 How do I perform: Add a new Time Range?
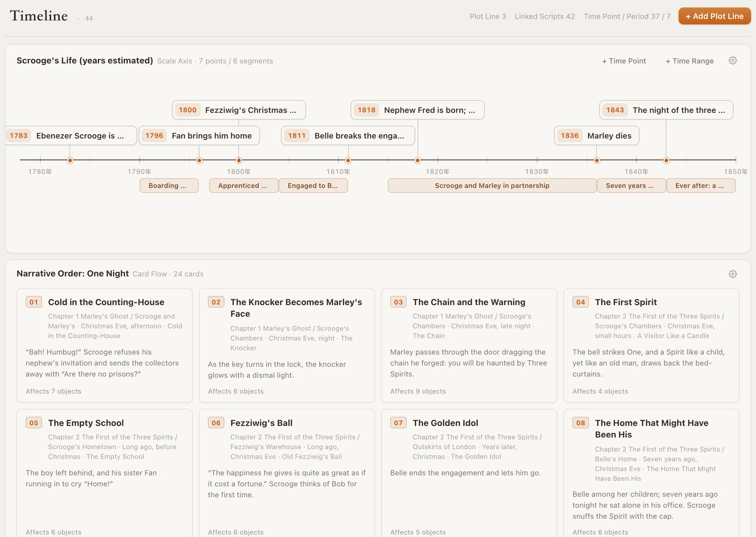coord(690,61)
